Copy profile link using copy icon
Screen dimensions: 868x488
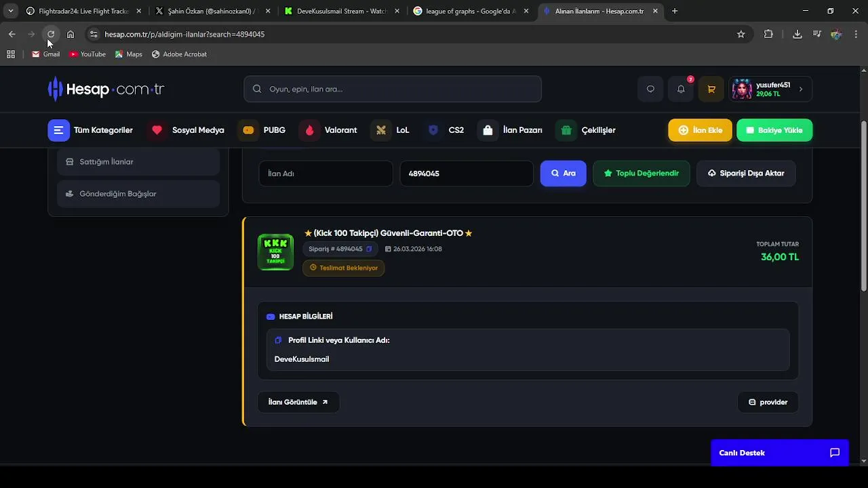point(278,340)
